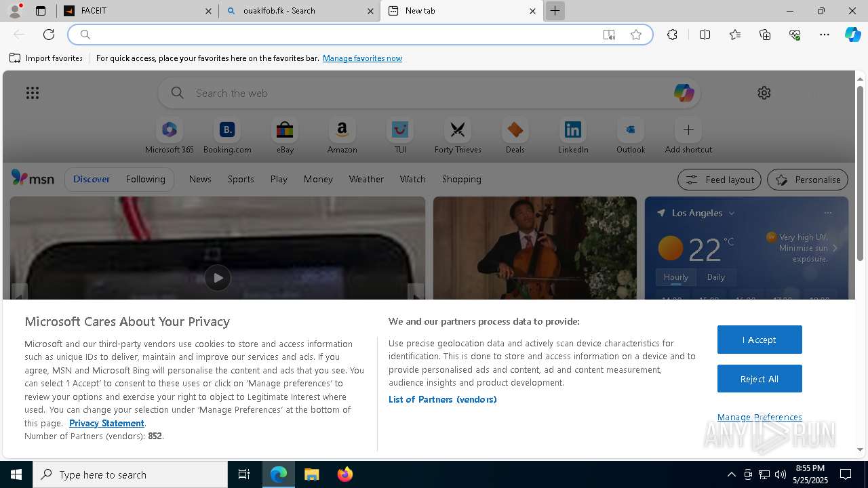Open LinkedIn shortcut
The width and height of the screenshot is (868, 488).
573,136
